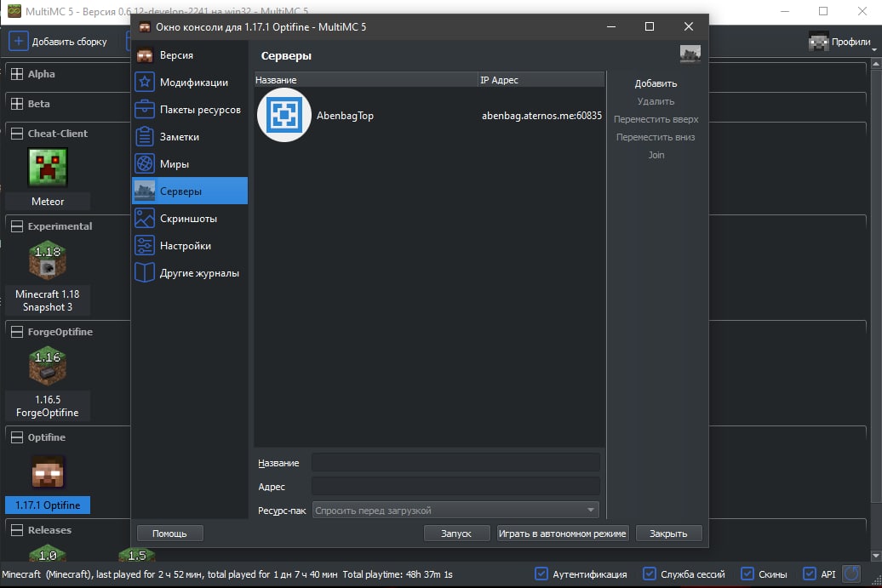Click the refresh status icon next to API
This screenshot has width=882, height=588.
coord(851,574)
